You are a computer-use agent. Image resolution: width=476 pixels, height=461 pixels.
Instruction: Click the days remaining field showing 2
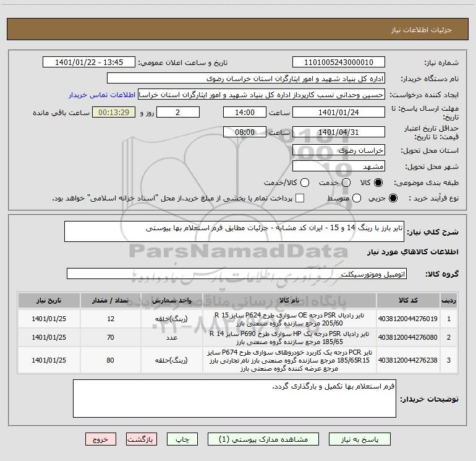178,112
